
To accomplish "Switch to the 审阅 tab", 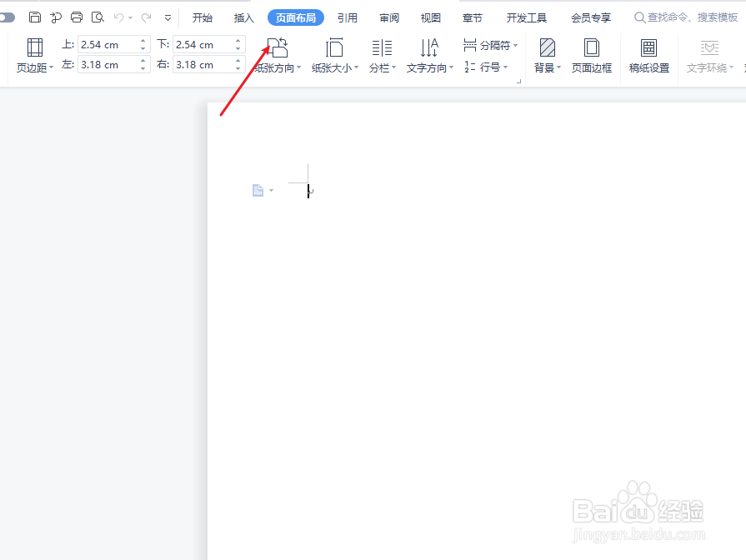I will (x=389, y=18).
